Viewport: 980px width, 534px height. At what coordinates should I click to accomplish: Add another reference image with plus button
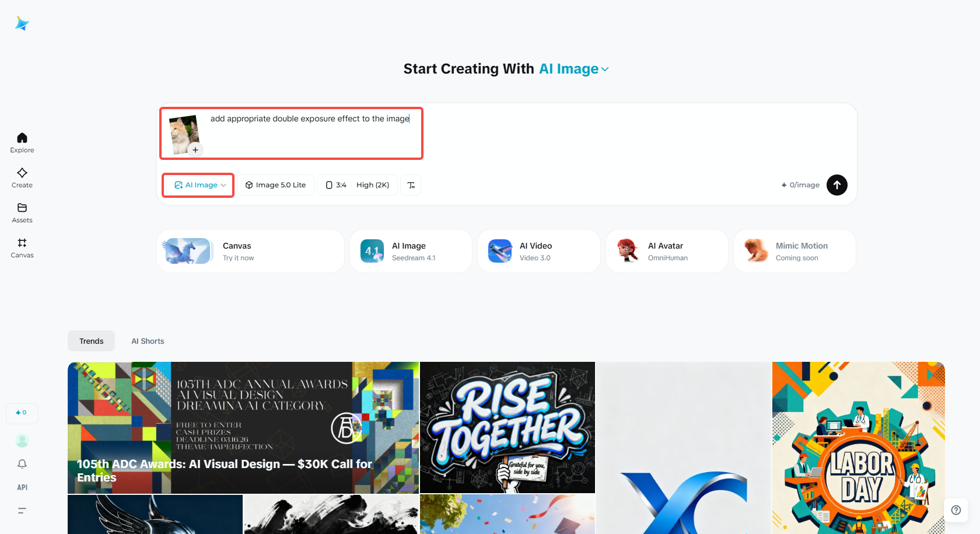pos(195,149)
